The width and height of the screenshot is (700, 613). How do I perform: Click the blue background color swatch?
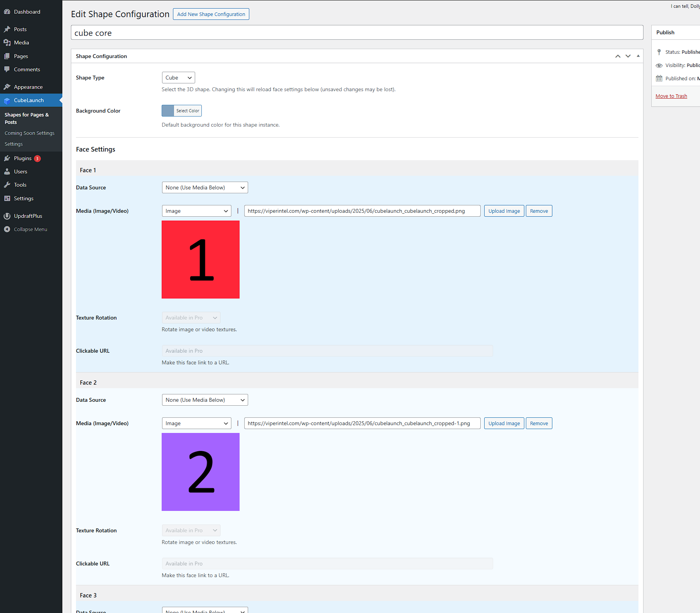(168, 111)
